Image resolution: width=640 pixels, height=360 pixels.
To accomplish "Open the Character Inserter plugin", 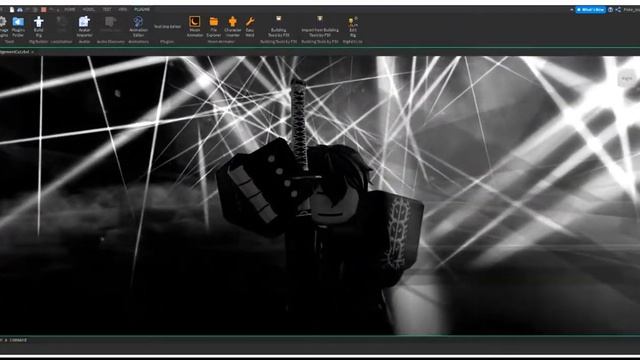I will click(233, 27).
